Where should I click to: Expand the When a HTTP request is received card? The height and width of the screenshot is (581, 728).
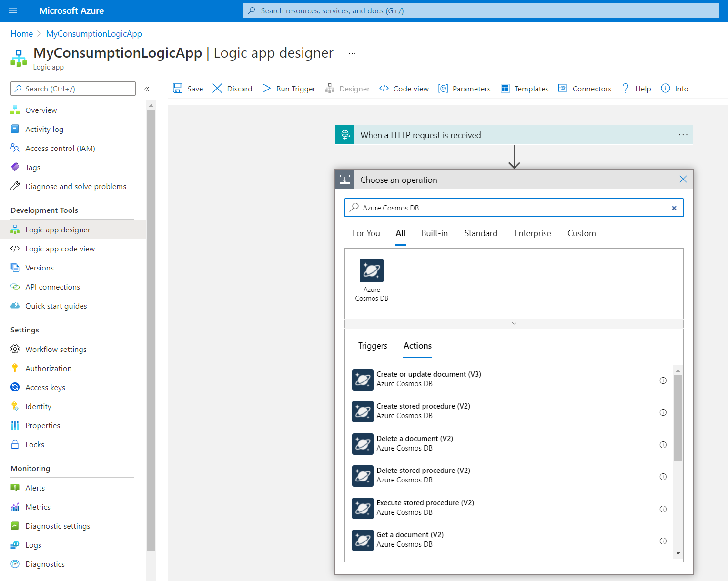pos(514,135)
